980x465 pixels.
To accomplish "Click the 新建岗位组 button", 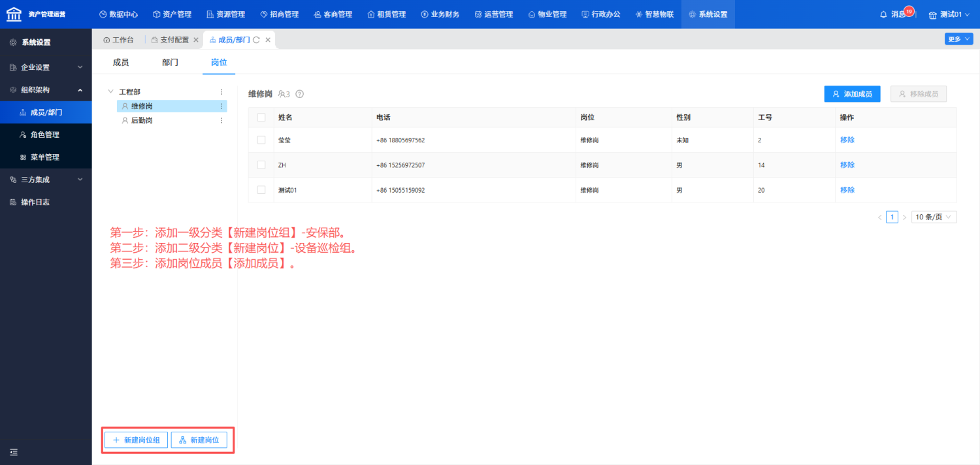I will [x=137, y=440].
